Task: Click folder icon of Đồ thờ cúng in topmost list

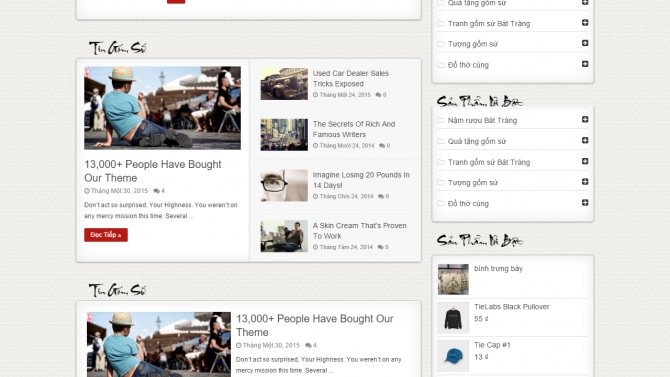Action: 441,65
